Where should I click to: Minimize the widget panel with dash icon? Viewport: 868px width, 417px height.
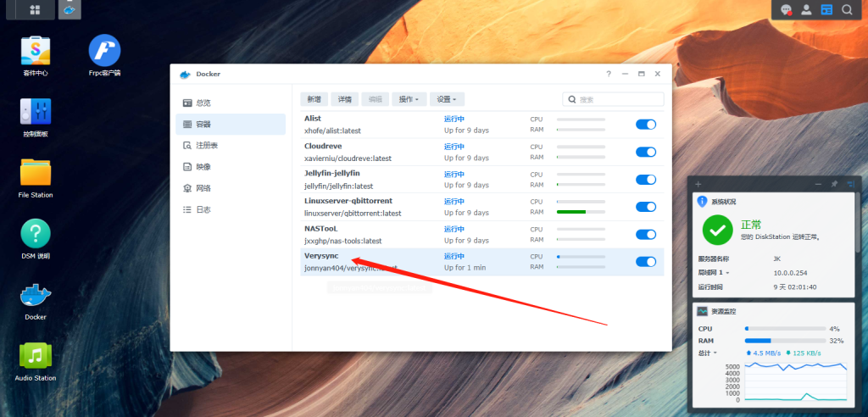pos(818,185)
